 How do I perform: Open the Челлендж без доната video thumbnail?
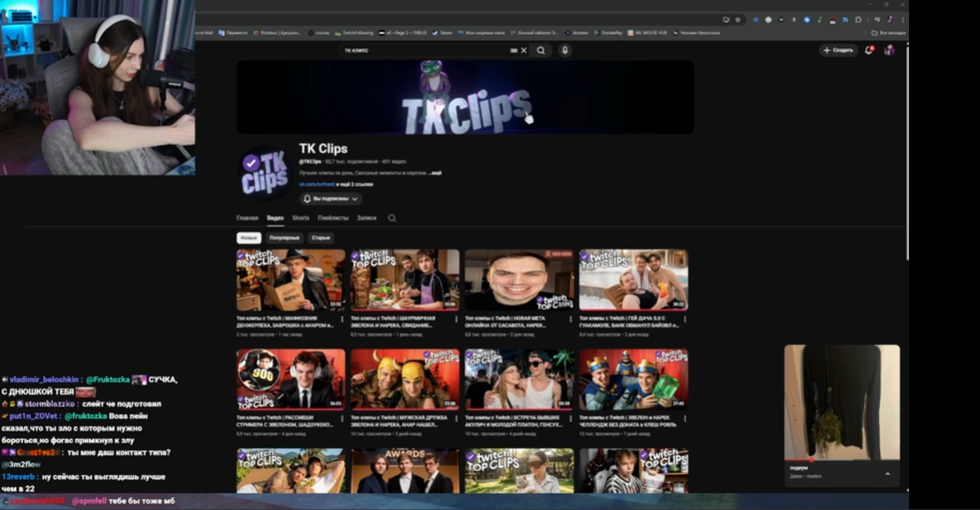coord(634,380)
